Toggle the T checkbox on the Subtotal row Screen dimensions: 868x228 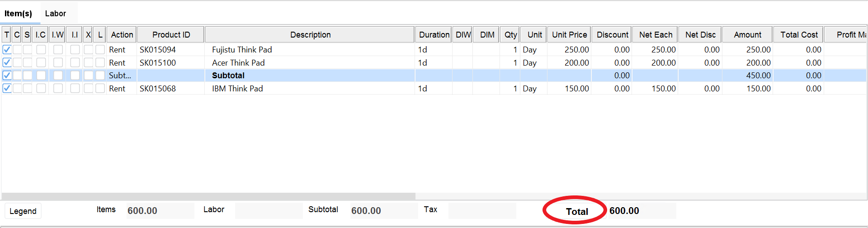pyautogui.click(x=7, y=76)
